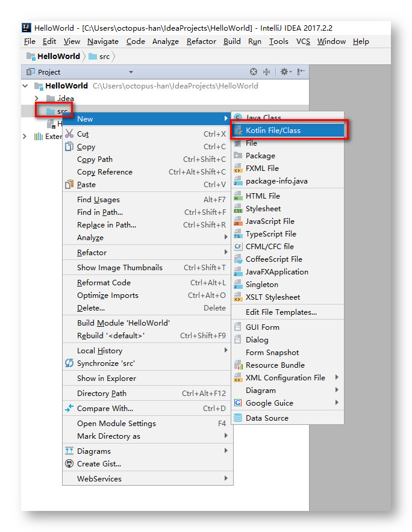Viewport: 412px width, 532px height.
Task: Expand the Diagram submenu in New list
Action: 337,389
